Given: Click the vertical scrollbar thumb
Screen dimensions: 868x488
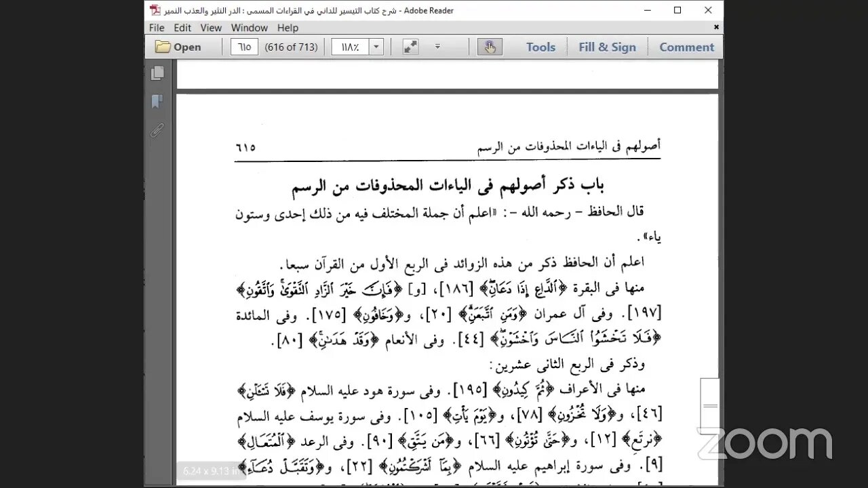Looking at the screenshot, I should (x=710, y=405).
